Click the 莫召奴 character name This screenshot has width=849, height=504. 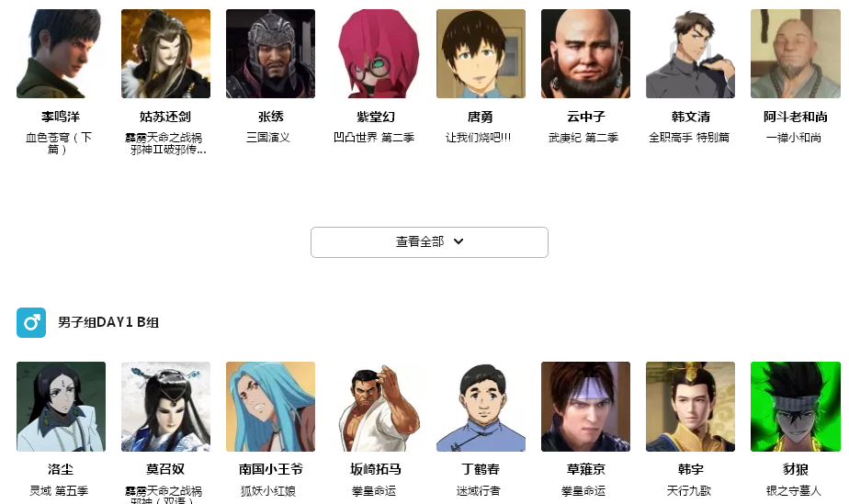coord(165,469)
